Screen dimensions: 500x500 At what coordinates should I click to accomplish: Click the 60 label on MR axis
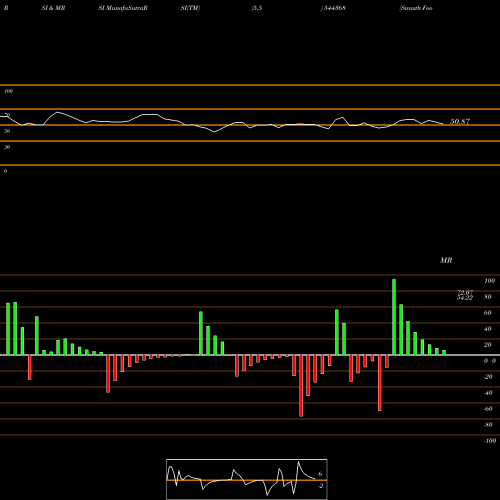[x=488, y=313]
